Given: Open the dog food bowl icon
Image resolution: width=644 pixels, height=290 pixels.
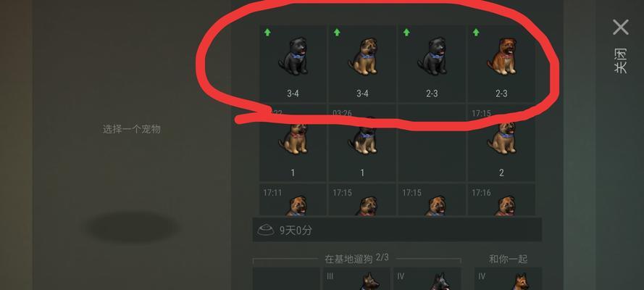Looking at the screenshot, I should point(266,231).
